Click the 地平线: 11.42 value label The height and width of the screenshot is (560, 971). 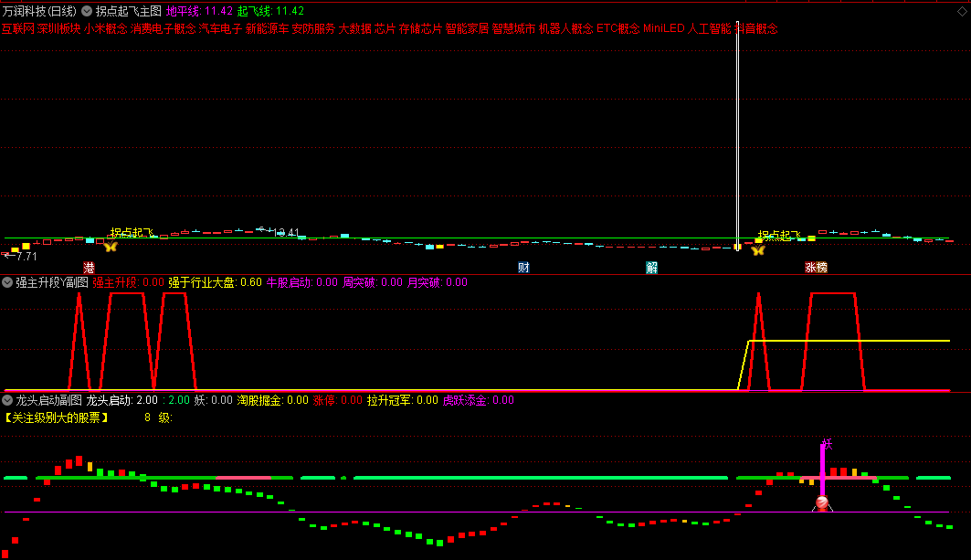pyautogui.click(x=199, y=11)
